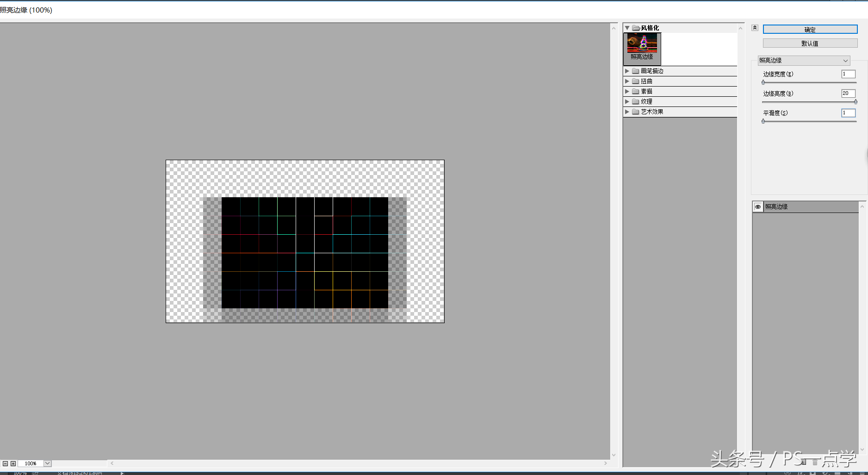Click the 画笔描边 folder icon
Screen dimensions: 868x475
(636, 71)
